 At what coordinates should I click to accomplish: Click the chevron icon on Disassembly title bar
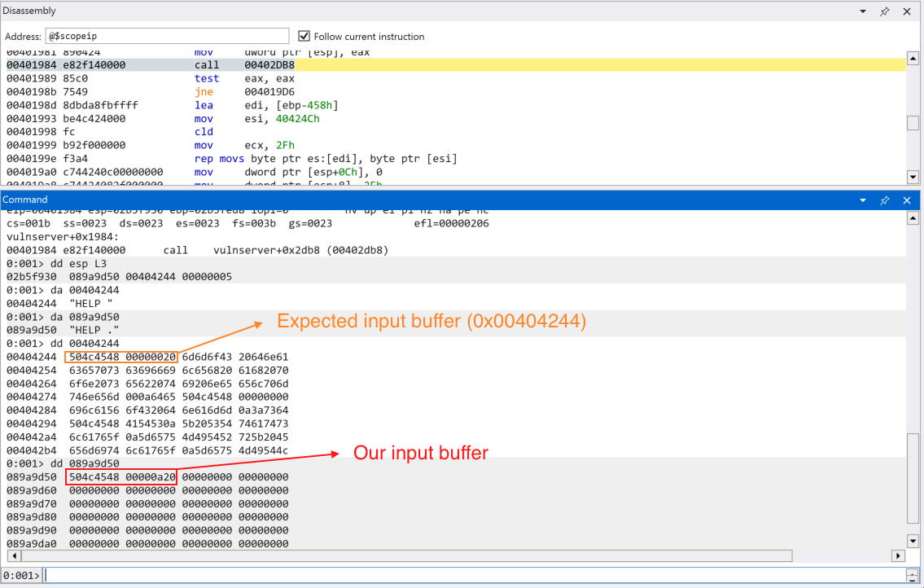coord(864,11)
